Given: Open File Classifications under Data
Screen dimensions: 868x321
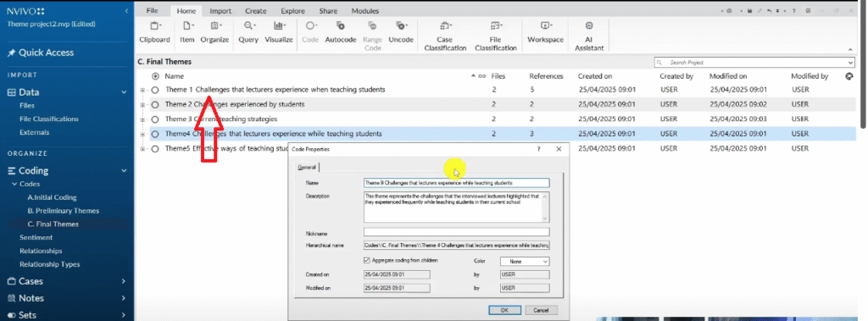Looking at the screenshot, I should (48, 119).
